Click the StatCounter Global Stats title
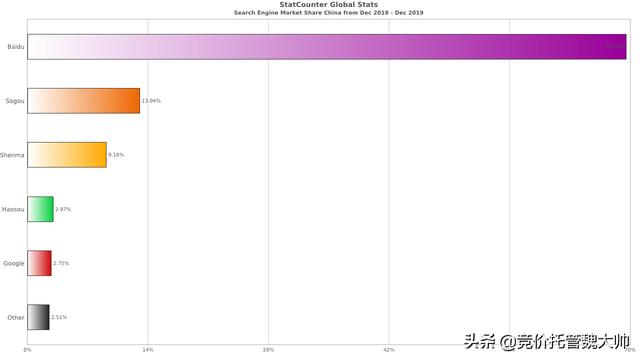640x360 pixels. (329, 4)
